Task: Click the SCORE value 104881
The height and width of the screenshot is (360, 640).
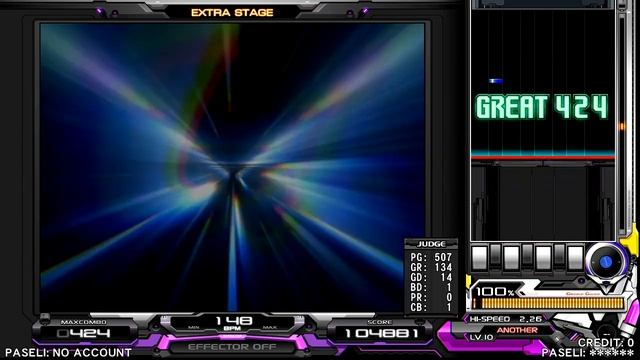Action: [382, 333]
